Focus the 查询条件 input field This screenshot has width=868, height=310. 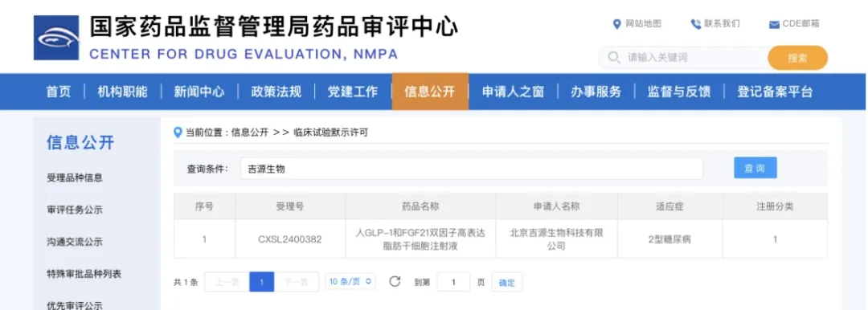tap(472, 169)
